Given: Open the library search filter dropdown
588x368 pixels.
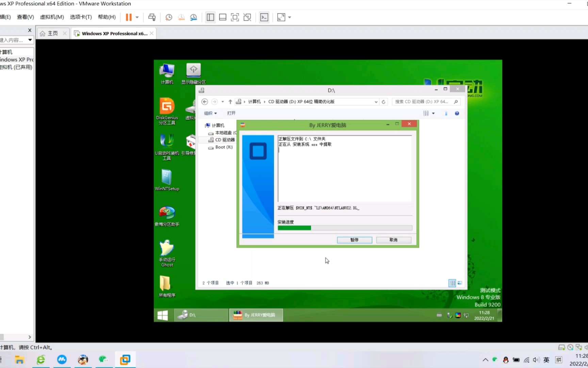Looking at the screenshot, I should 30,40.
